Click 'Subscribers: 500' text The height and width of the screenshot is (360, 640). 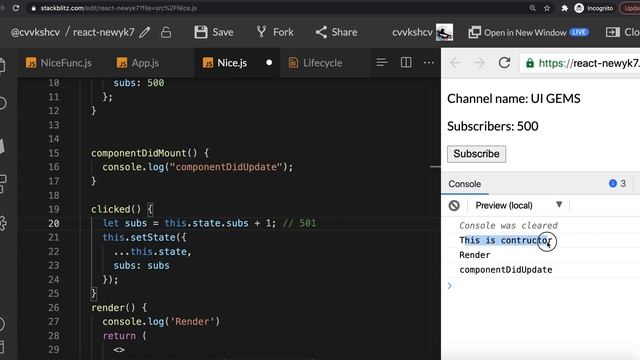pyautogui.click(x=493, y=126)
